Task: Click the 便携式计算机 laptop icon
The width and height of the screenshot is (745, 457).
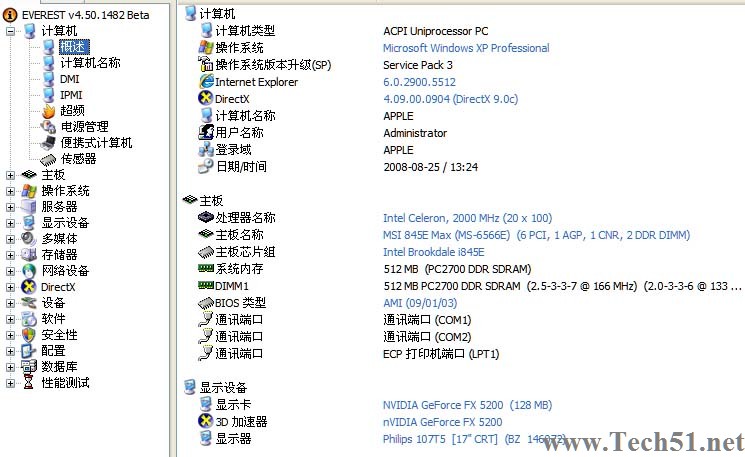Action: 48,143
